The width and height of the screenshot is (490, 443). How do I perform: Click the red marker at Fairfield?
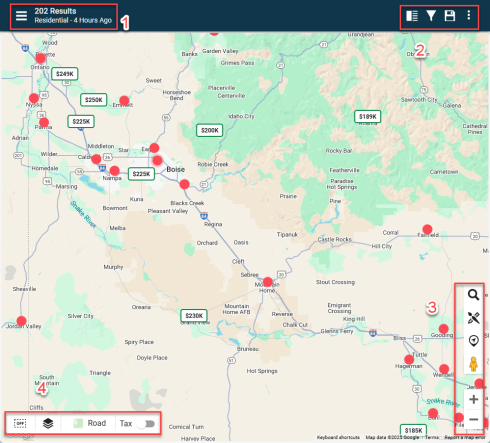point(427,229)
